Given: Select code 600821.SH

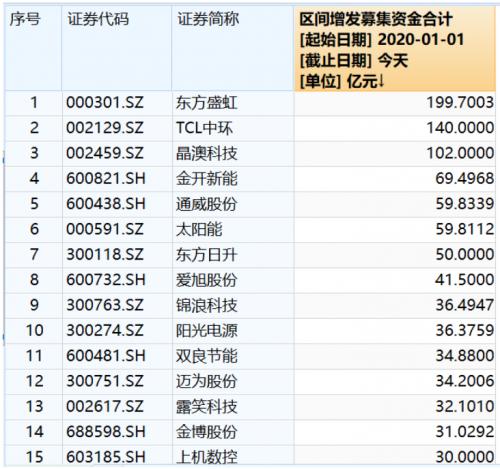Looking at the screenshot, I should pos(106,179).
